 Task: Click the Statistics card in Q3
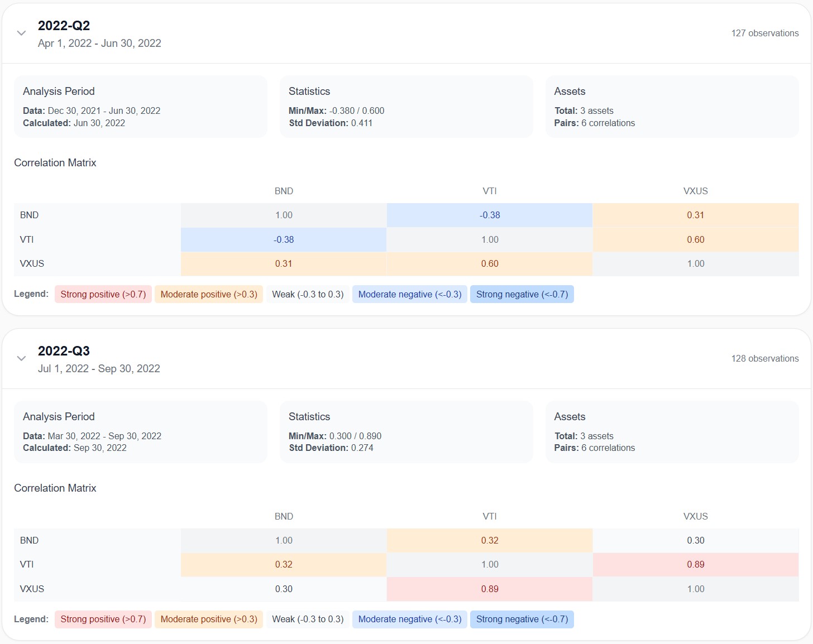point(406,432)
